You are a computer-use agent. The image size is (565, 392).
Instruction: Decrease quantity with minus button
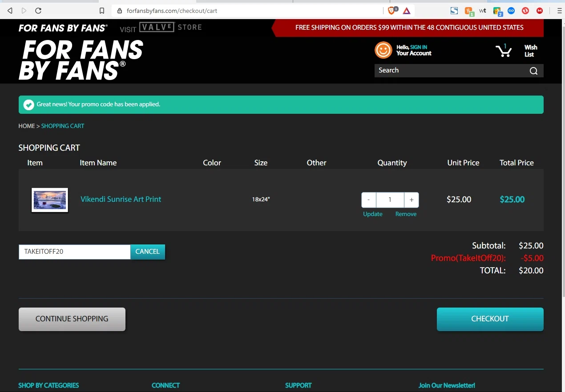[369, 200]
